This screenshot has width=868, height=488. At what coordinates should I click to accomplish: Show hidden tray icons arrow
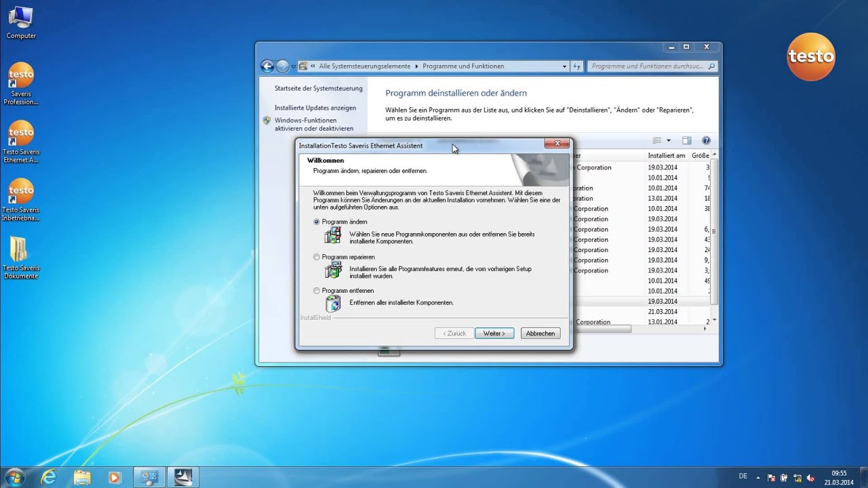click(x=758, y=477)
